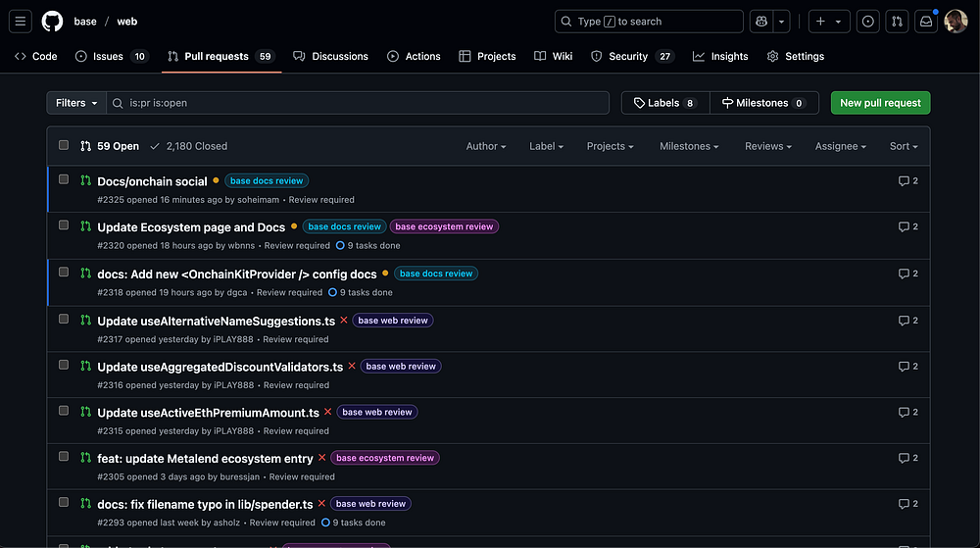Screen dimensions: 980x548
Task: Click the base docs review label on Docs/onchain social
Action: click(267, 181)
